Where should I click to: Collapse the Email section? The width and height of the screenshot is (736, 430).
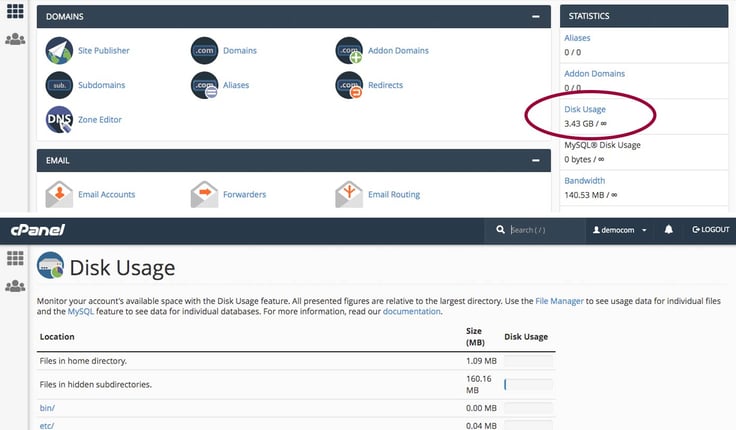536,161
